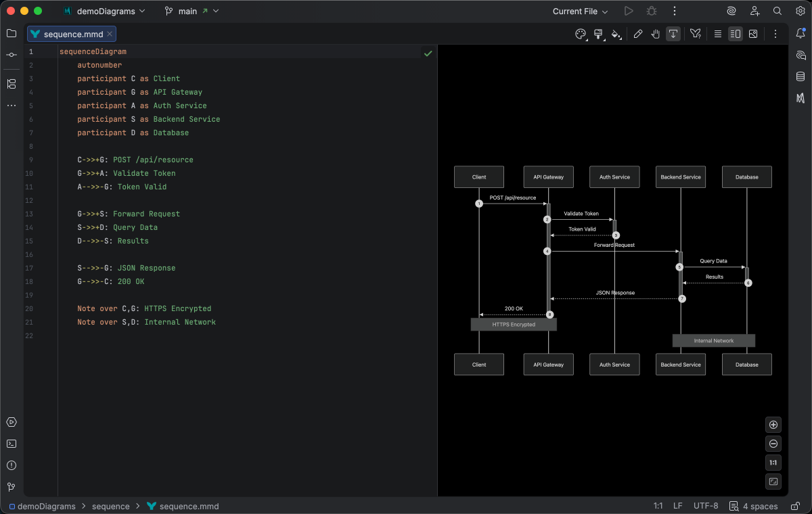This screenshot has width=812, height=514.
Task: Click 'HTTPS Encrypted' text on line 20
Action: tap(178, 308)
